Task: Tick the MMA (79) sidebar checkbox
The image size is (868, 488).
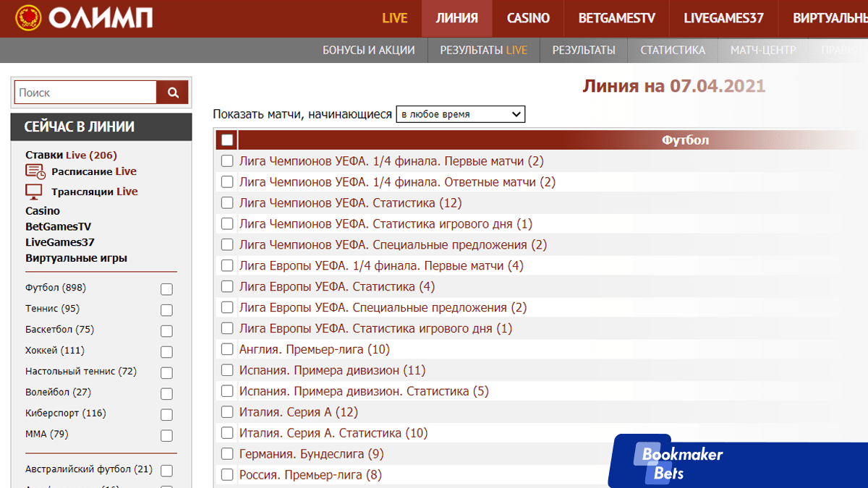Action: point(166,436)
